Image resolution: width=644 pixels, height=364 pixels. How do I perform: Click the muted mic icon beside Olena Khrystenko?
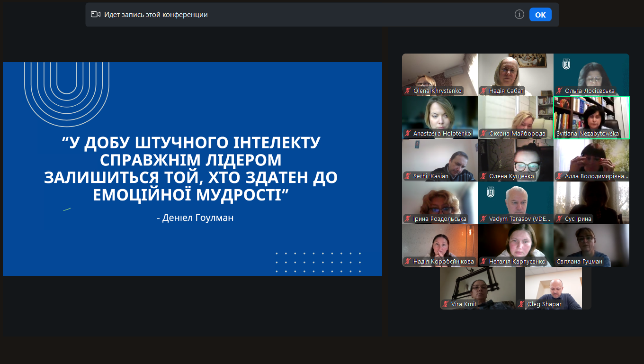pyautogui.click(x=407, y=91)
